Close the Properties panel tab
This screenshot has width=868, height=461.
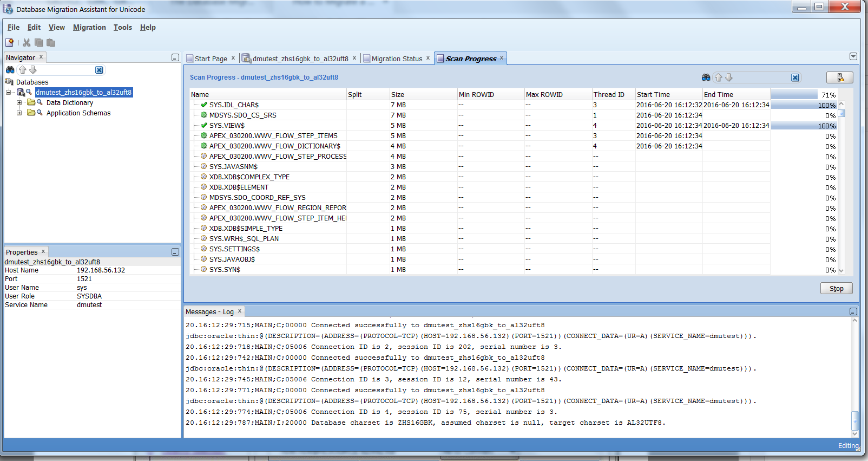pyautogui.click(x=43, y=251)
